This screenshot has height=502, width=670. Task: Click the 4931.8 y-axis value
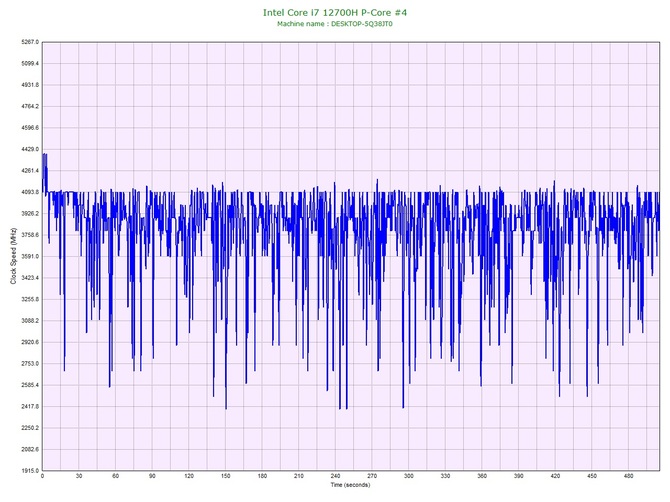30,85
